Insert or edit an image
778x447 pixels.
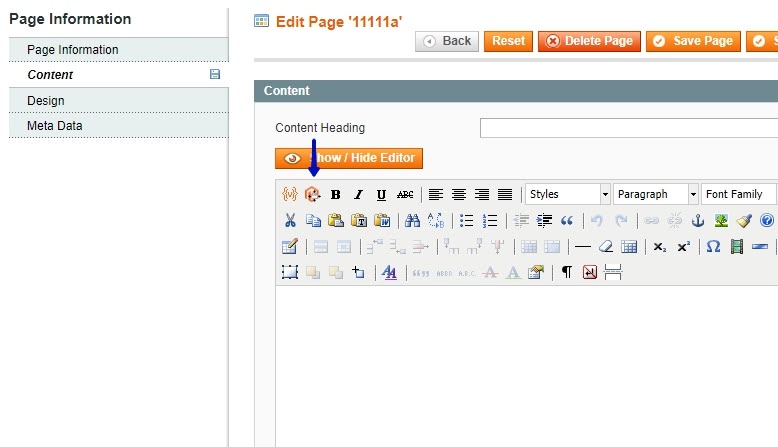coord(721,220)
